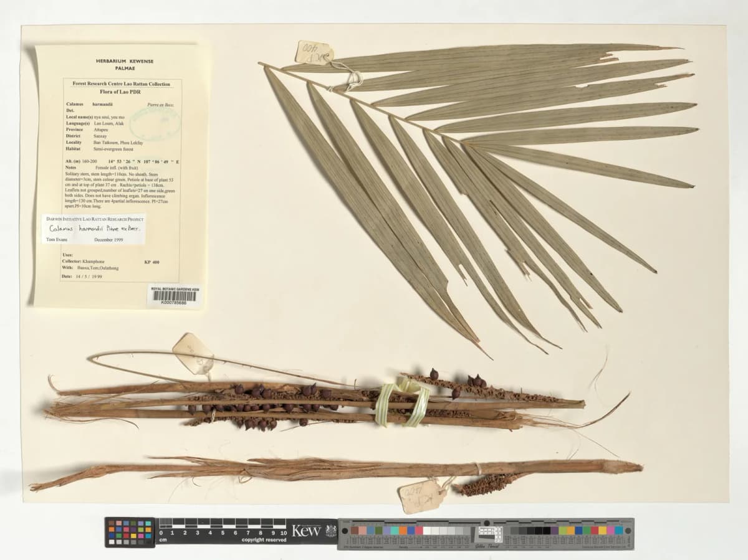Viewport: 748px width, 560px height.
Task: Click the paper tag tied to the leaf rachis
Action: point(314,52)
